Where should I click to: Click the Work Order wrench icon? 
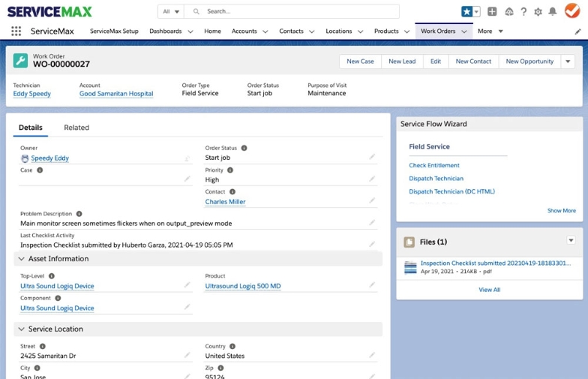pos(20,60)
